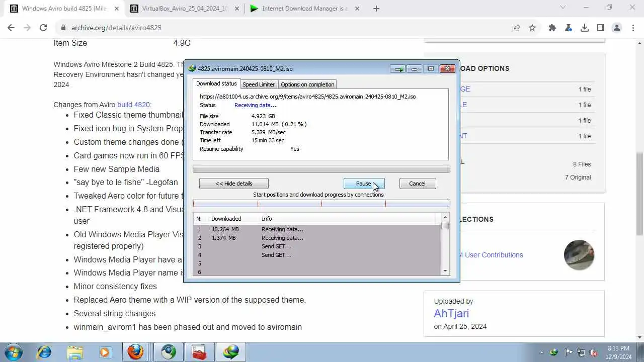Open the browser Downloads icon
This screenshot has height=362, width=644.
coord(585,28)
